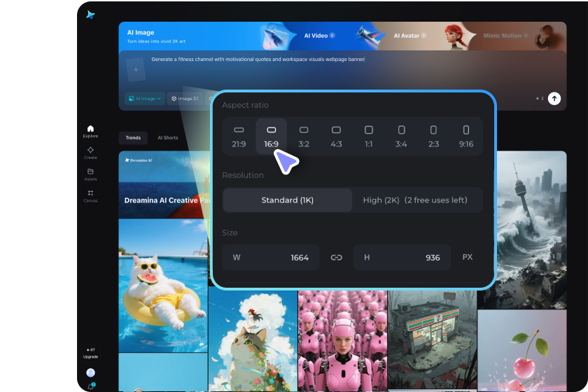
Task: Select the 16:9 aspect ratio
Action: coord(272,136)
